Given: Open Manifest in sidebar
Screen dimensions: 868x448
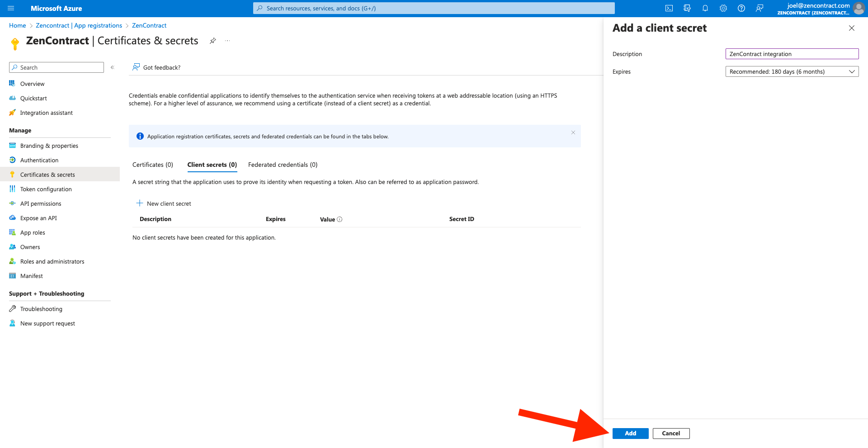Looking at the screenshot, I should [31, 276].
